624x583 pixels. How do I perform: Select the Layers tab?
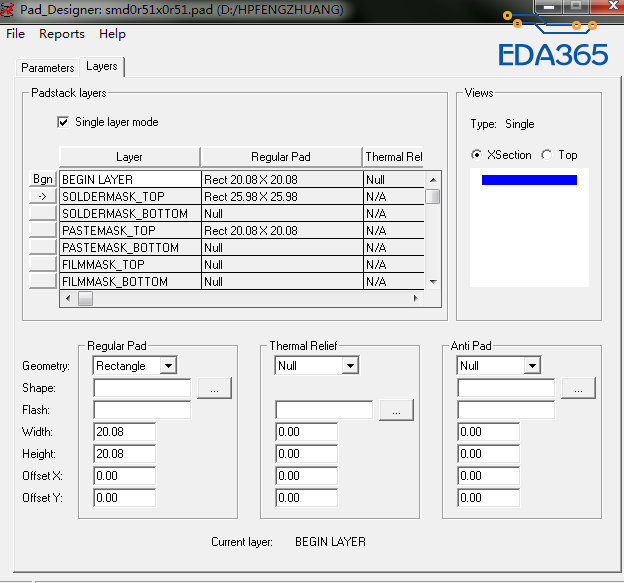(x=102, y=66)
